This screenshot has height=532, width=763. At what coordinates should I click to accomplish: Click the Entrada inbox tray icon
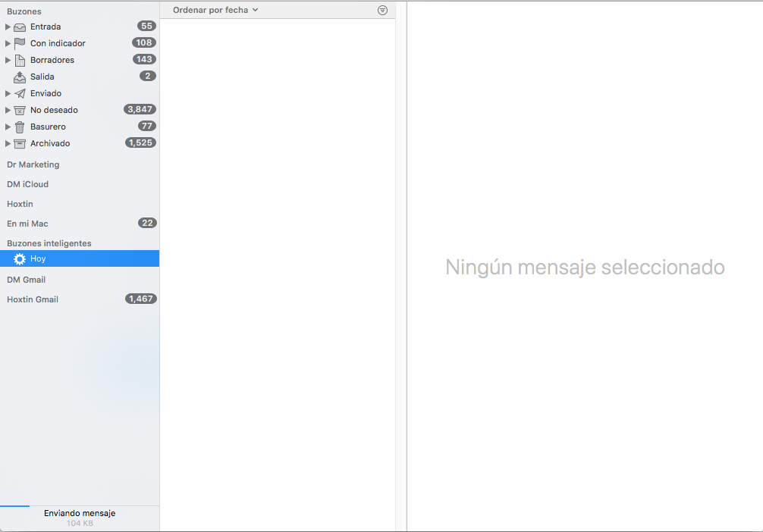[20, 27]
